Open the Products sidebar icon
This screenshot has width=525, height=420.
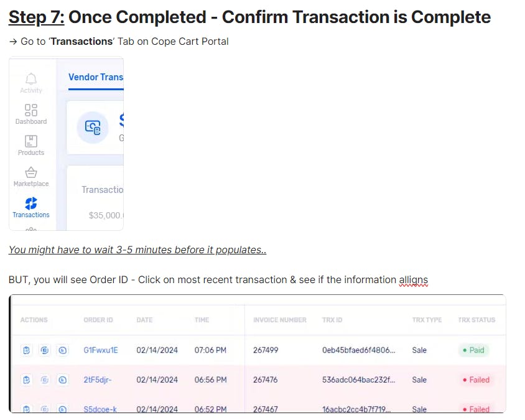(x=31, y=141)
